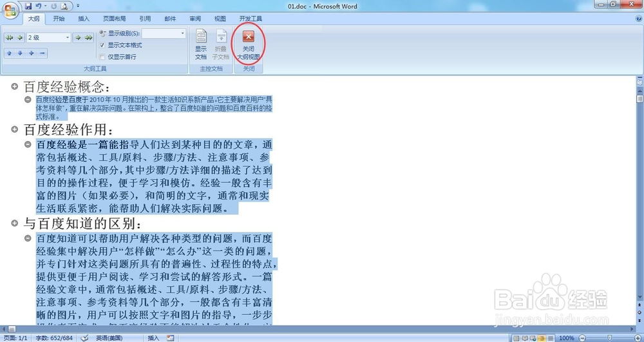Image resolution: width=644 pixels, height=342 pixels.
Task: Switch to the 插入 ribbon tab
Action: [84, 19]
